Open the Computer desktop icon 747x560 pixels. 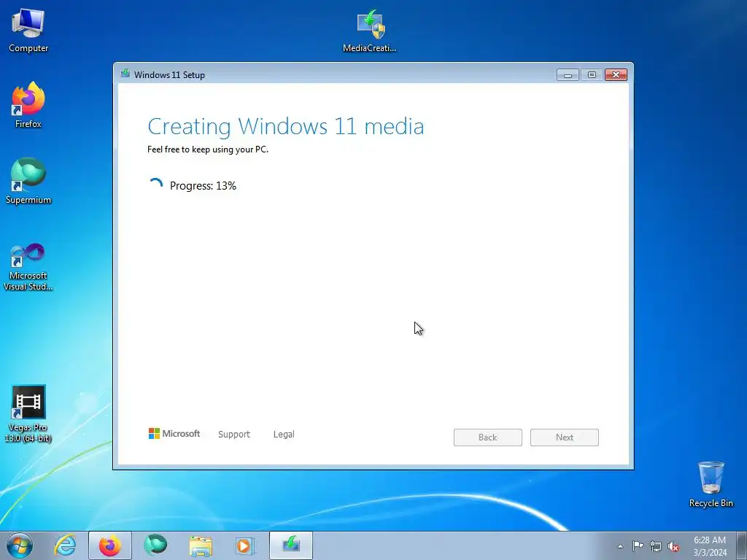pos(28,31)
